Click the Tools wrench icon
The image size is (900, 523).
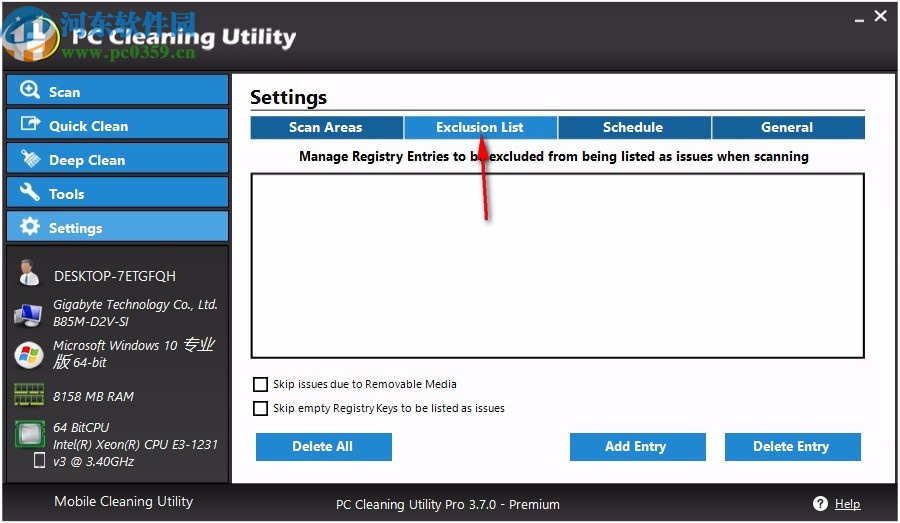click(x=30, y=192)
